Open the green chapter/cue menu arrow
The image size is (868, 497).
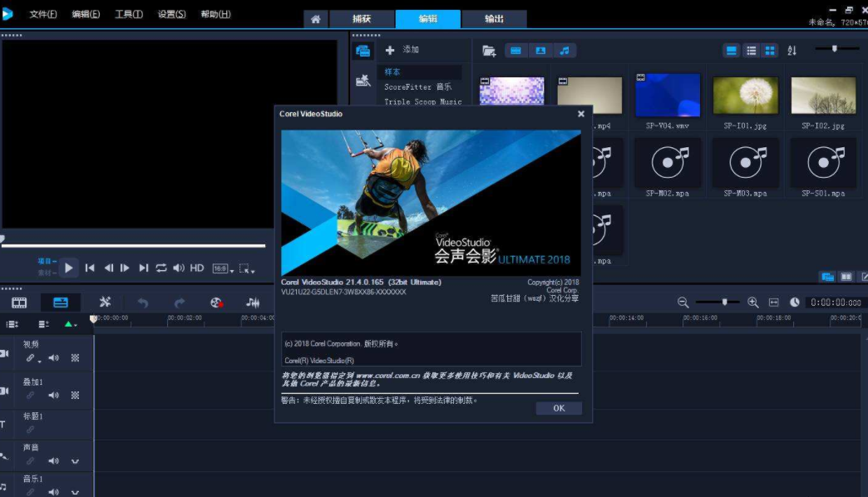tap(71, 324)
